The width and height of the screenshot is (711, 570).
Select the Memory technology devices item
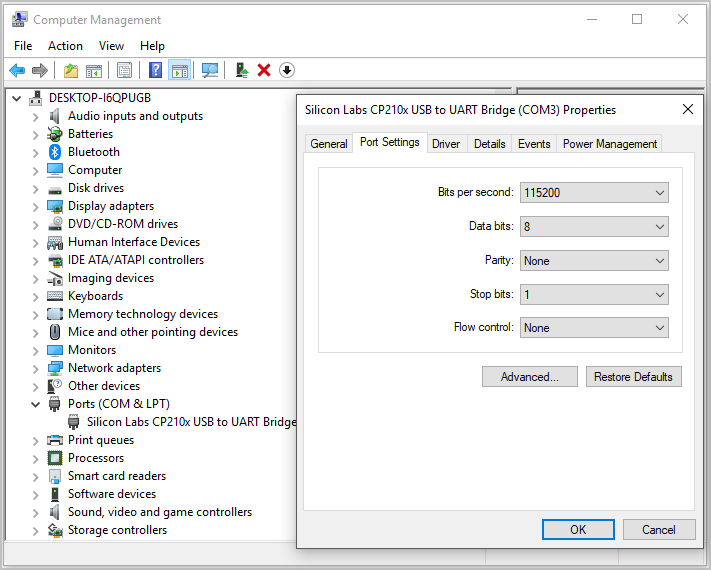point(143,314)
